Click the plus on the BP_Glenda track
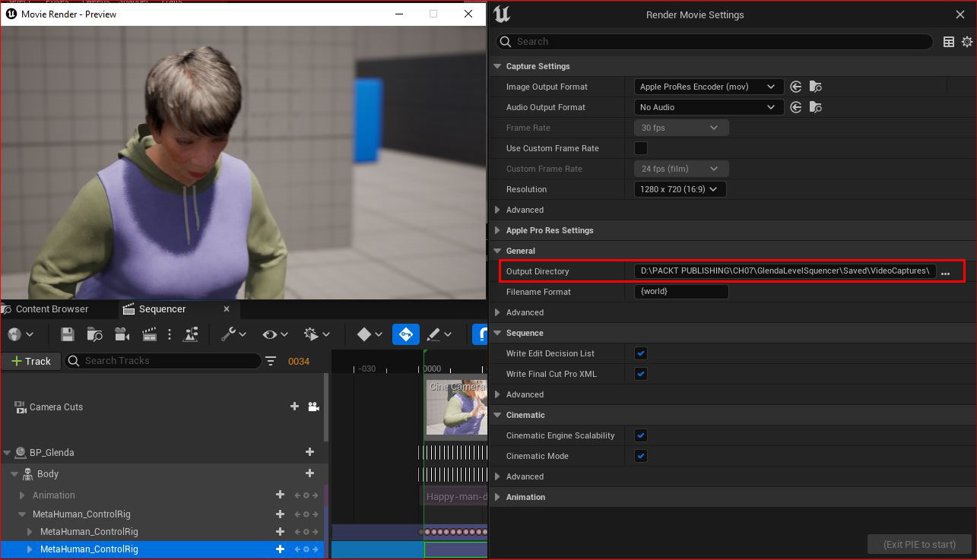977x560 pixels. pos(309,452)
